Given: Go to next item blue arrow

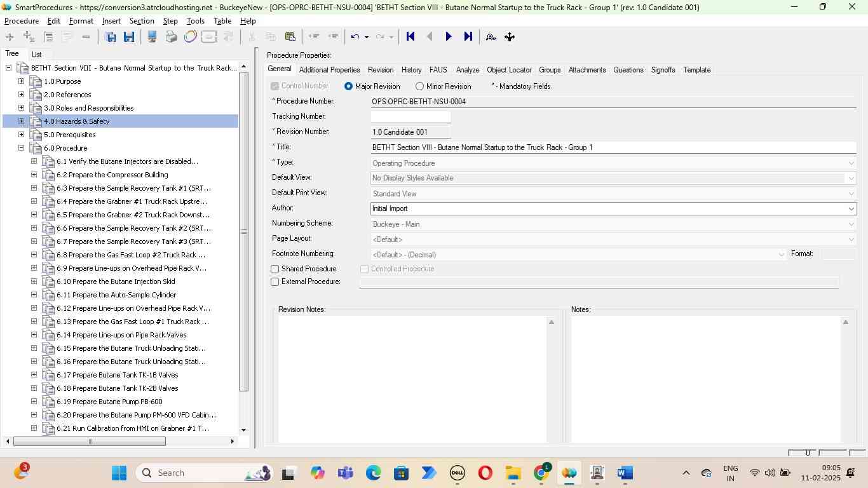Looking at the screenshot, I should click(449, 37).
